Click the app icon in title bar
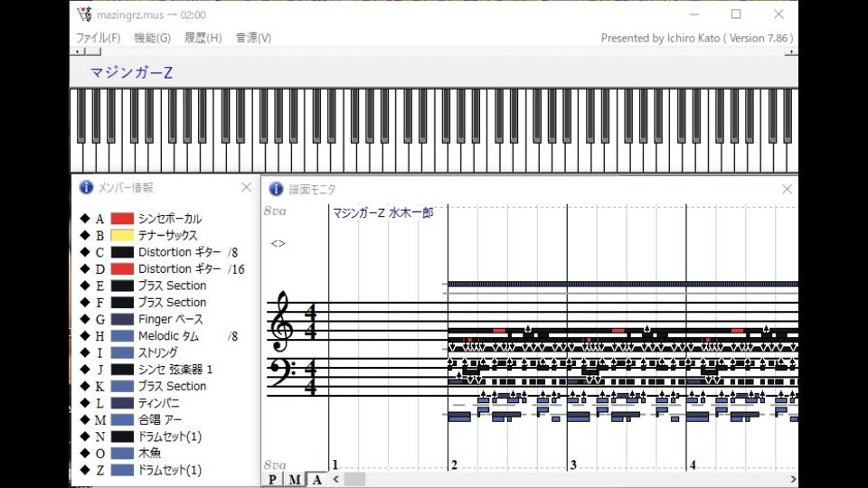 pyautogui.click(x=85, y=14)
